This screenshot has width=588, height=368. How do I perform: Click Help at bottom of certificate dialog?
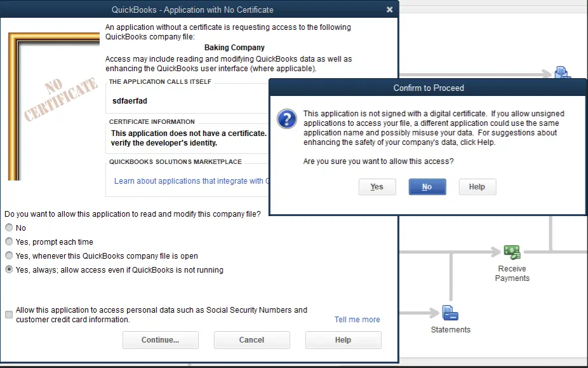pos(343,340)
